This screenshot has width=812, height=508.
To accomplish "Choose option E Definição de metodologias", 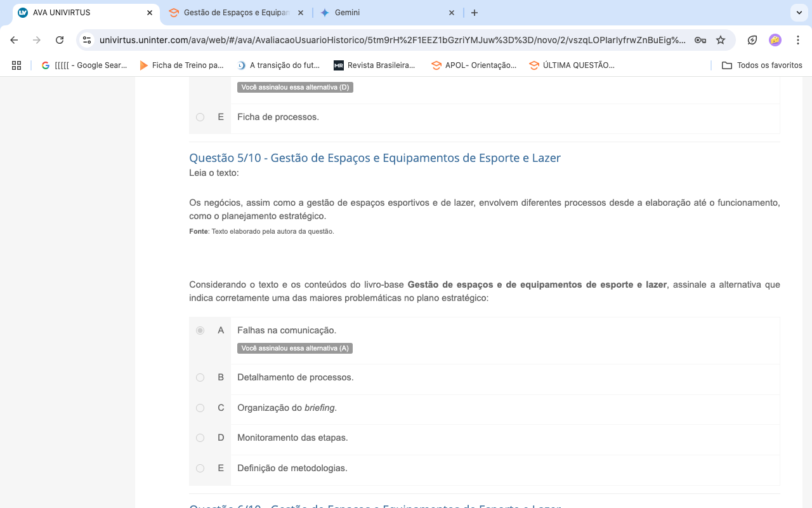I will (200, 468).
